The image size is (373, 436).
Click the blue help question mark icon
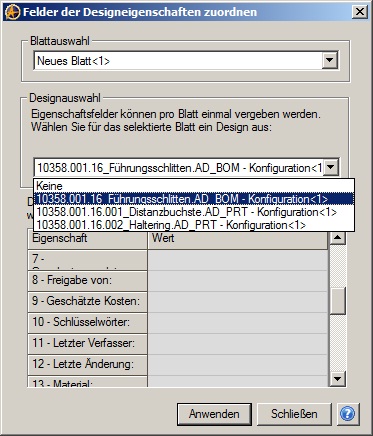point(348,414)
